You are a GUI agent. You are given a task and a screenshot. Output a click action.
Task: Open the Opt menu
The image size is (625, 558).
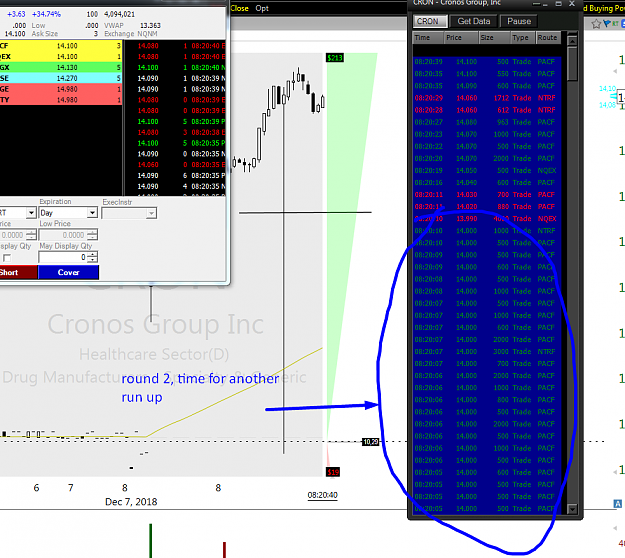[x=262, y=8]
